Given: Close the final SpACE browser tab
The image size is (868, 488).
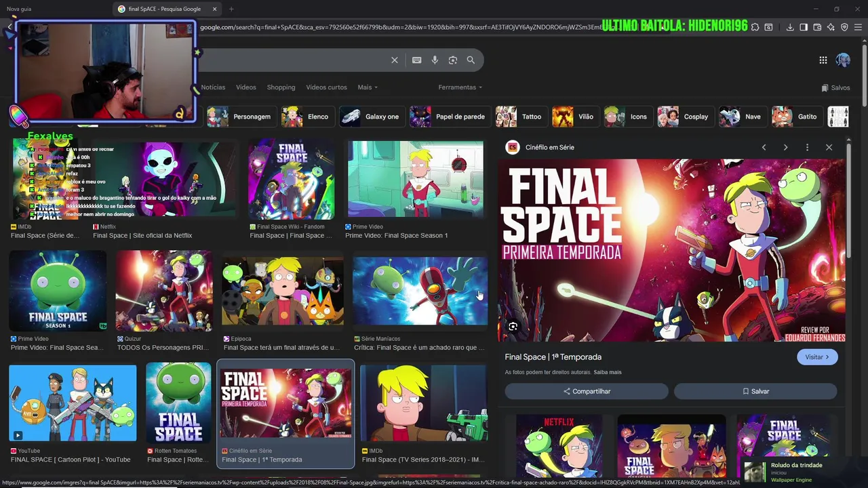Looking at the screenshot, I should [x=215, y=9].
